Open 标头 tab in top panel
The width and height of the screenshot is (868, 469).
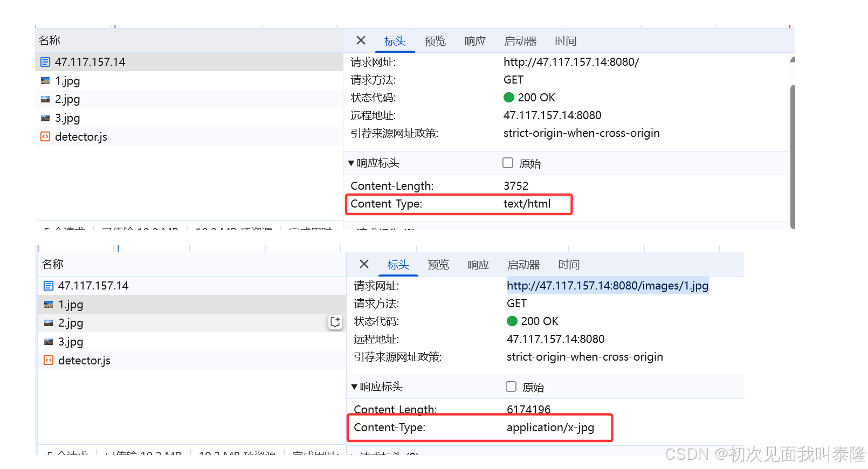(x=395, y=41)
